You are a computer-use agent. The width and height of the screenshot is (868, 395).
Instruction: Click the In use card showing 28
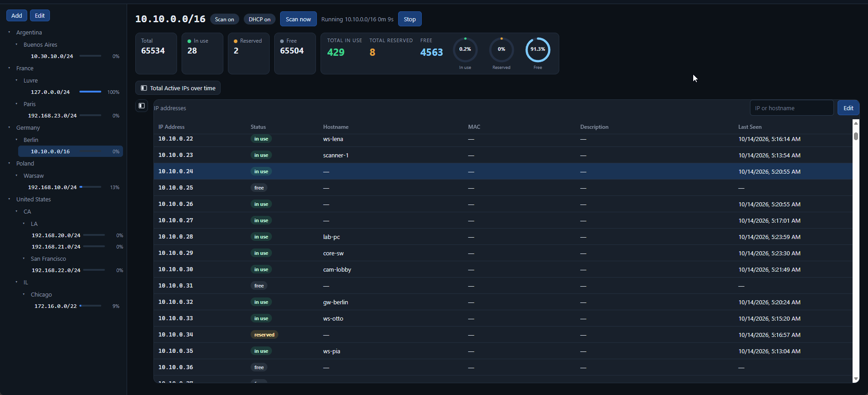(x=202, y=54)
